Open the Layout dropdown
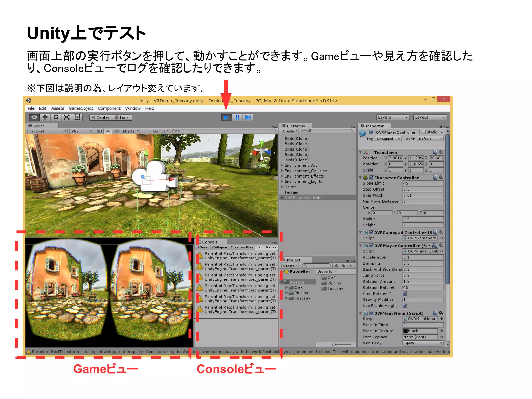 (x=430, y=117)
